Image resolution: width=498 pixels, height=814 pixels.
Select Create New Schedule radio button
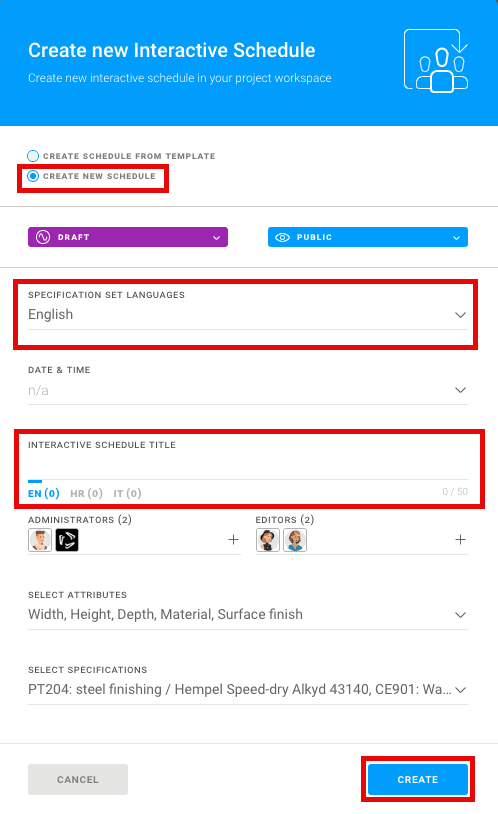click(33, 176)
